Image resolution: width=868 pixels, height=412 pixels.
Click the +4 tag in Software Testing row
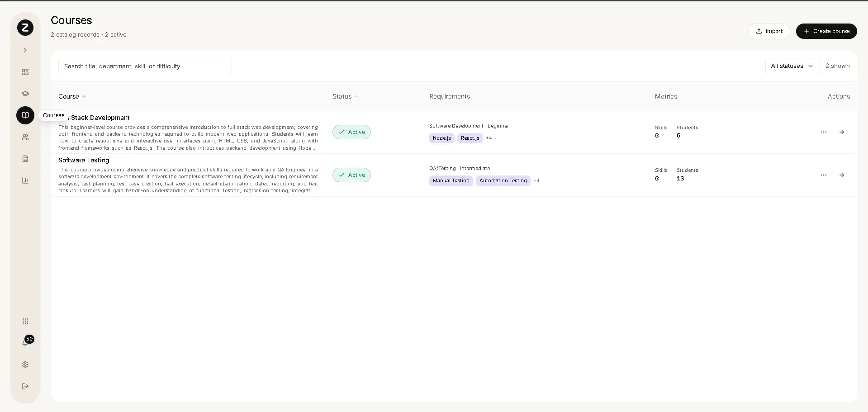pyautogui.click(x=536, y=180)
